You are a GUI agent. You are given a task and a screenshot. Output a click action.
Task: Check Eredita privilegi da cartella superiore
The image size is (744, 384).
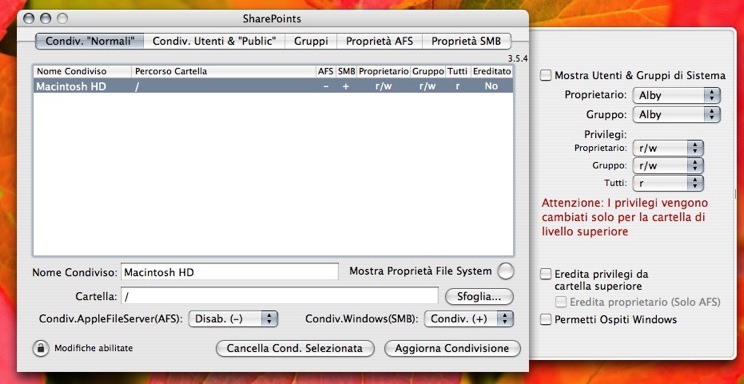pos(546,274)
